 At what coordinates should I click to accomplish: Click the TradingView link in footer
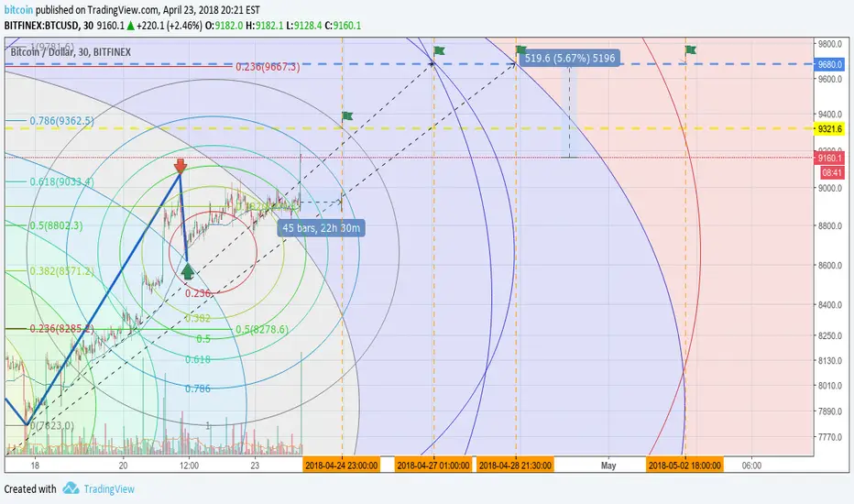click(109, 488)
